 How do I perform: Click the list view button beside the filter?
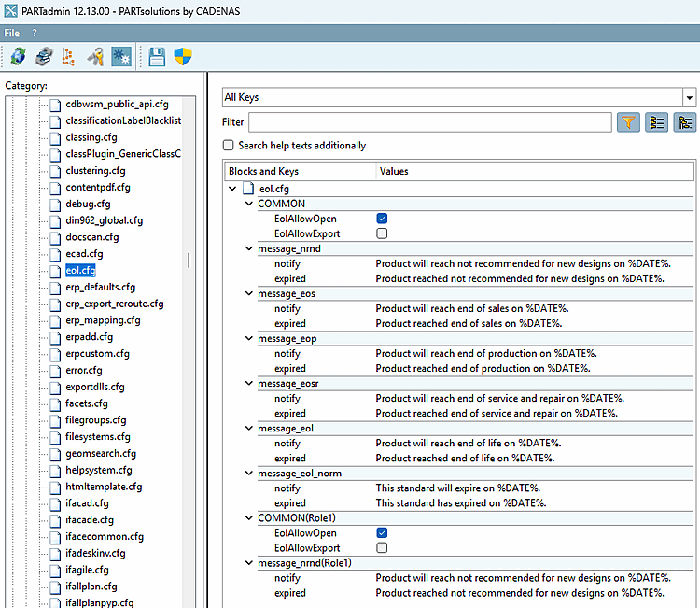[656, 122]
